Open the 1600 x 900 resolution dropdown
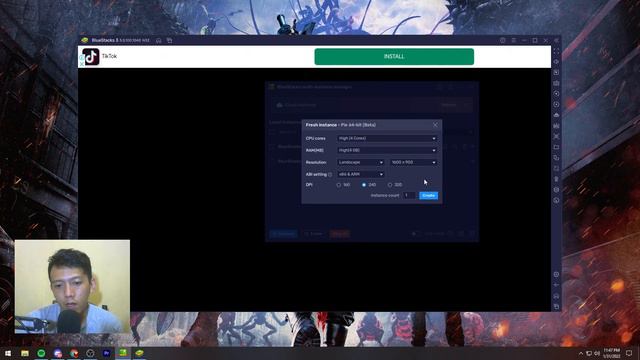640x360 pixels. point(413,162)
